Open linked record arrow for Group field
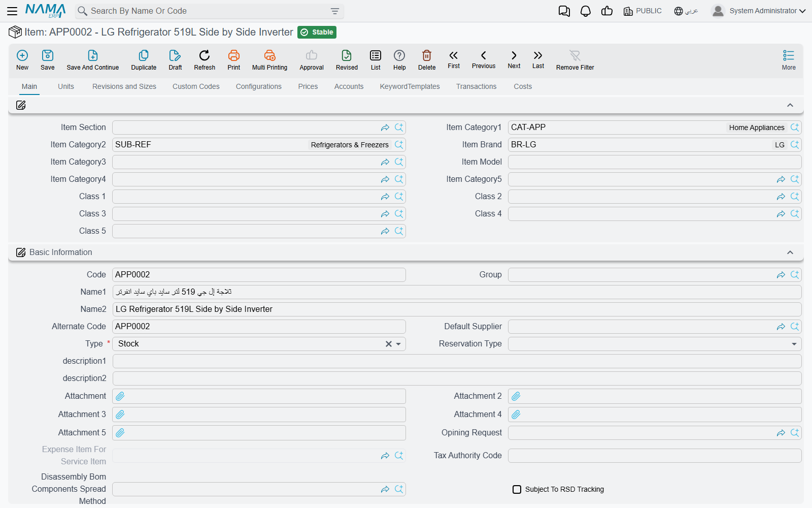 pos(781,275)
